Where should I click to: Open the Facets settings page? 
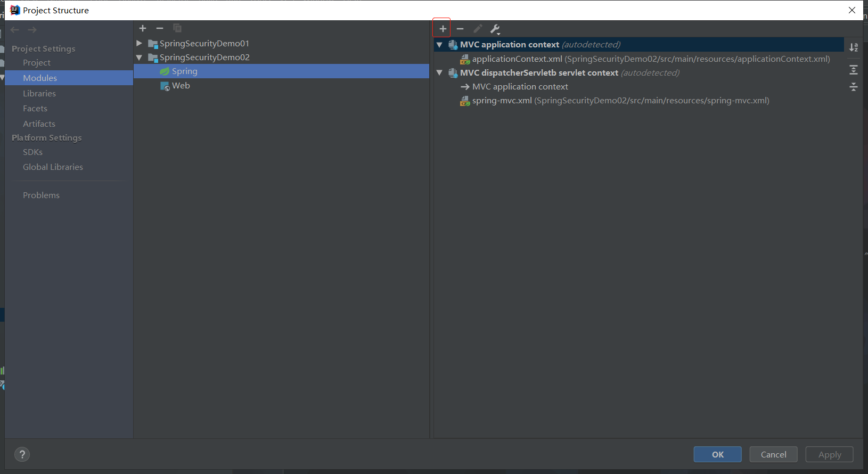pos(35,108)
